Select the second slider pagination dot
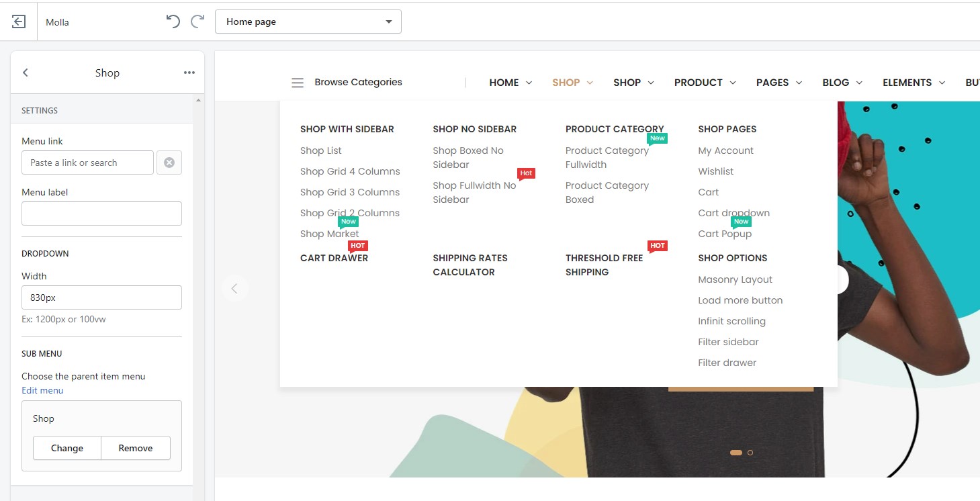Image resolution: width=980 pixels, height=501 pixels. [x=750, y=453]
